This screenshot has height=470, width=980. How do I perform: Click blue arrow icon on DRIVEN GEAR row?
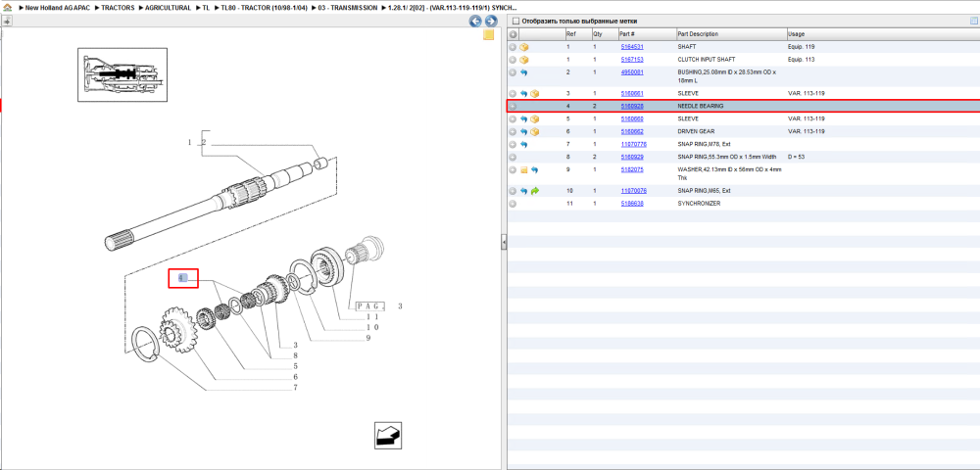pyautogui.click(x=523, y=132)
